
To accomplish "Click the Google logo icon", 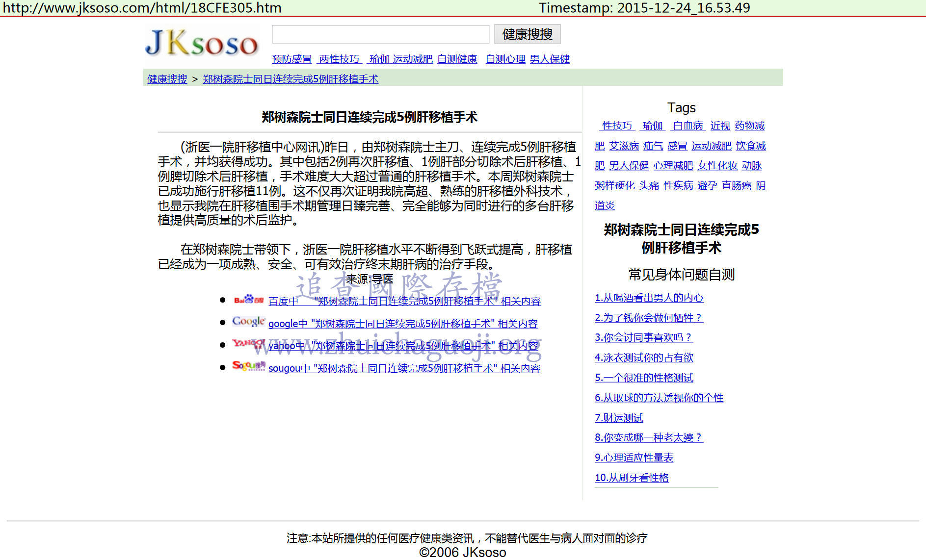I will 248,322.
